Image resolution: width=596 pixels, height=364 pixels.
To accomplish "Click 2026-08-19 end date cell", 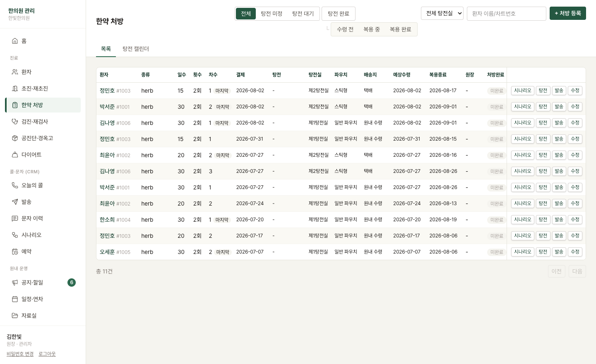I will point(443,220).
